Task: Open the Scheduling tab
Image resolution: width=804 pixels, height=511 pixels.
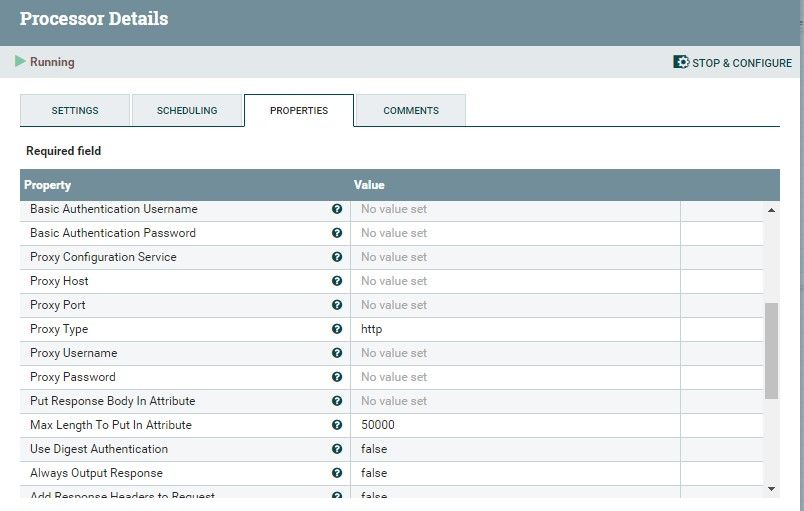Action: pyautogui.click(x=186, y=110)
